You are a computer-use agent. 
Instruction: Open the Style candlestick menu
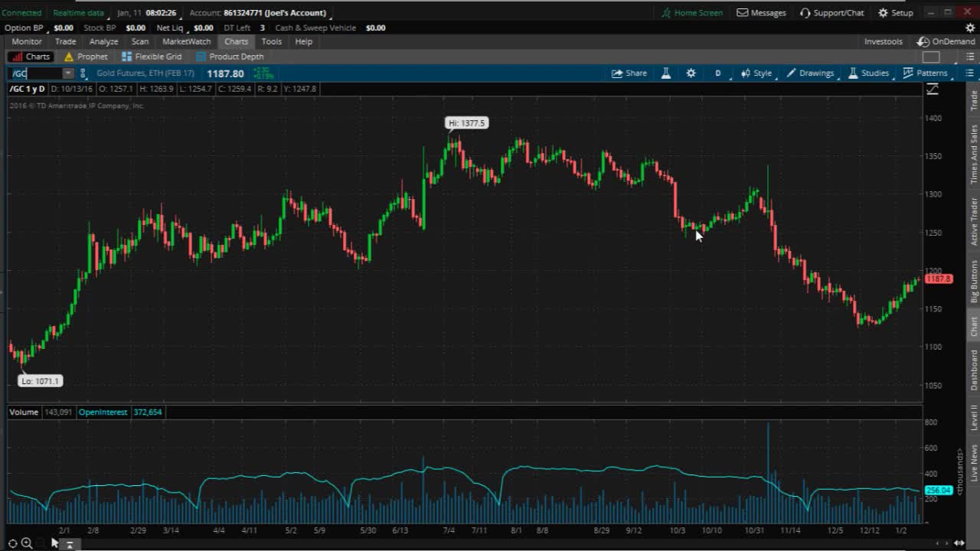(x=756, y=73)
